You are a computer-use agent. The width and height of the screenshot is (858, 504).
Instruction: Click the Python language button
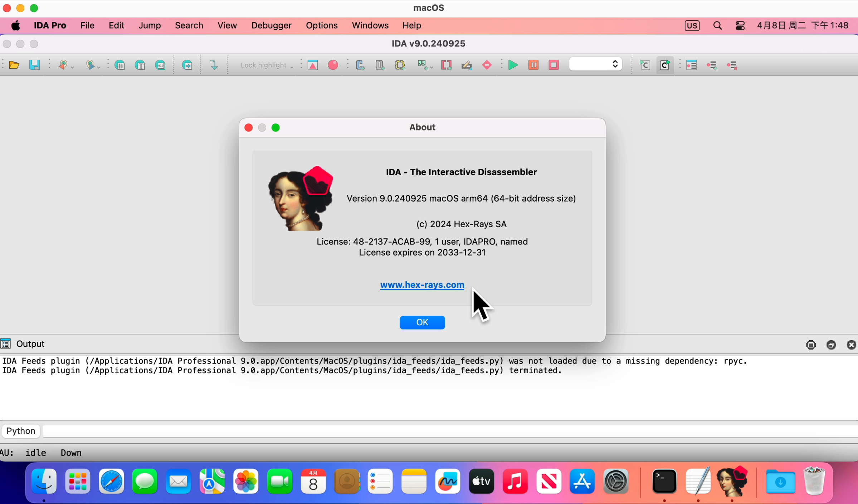(x=21, y=431)
